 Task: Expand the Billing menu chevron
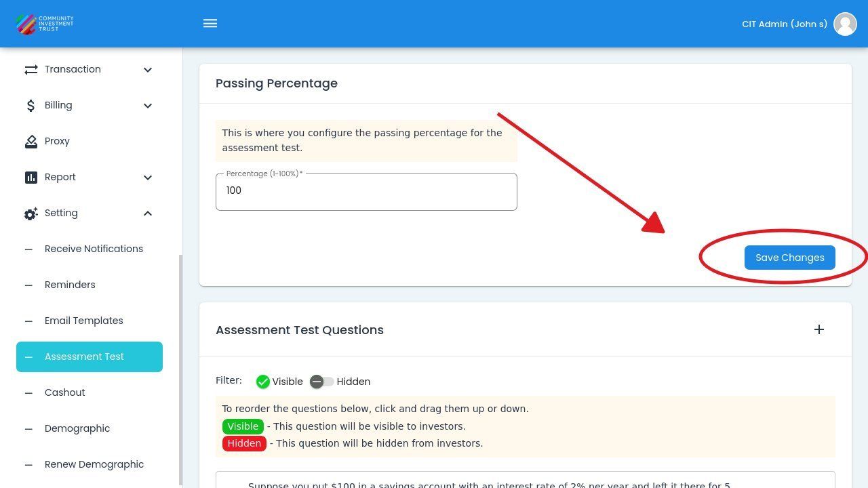coord(148,106)
